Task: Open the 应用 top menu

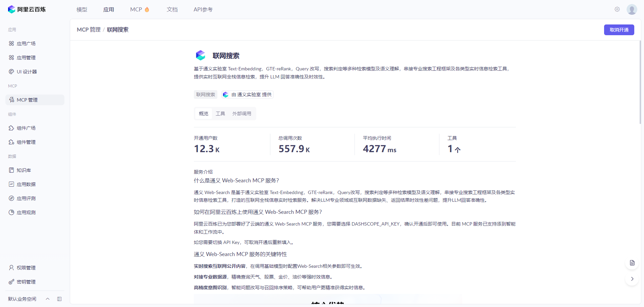Action: click(109, 9)
